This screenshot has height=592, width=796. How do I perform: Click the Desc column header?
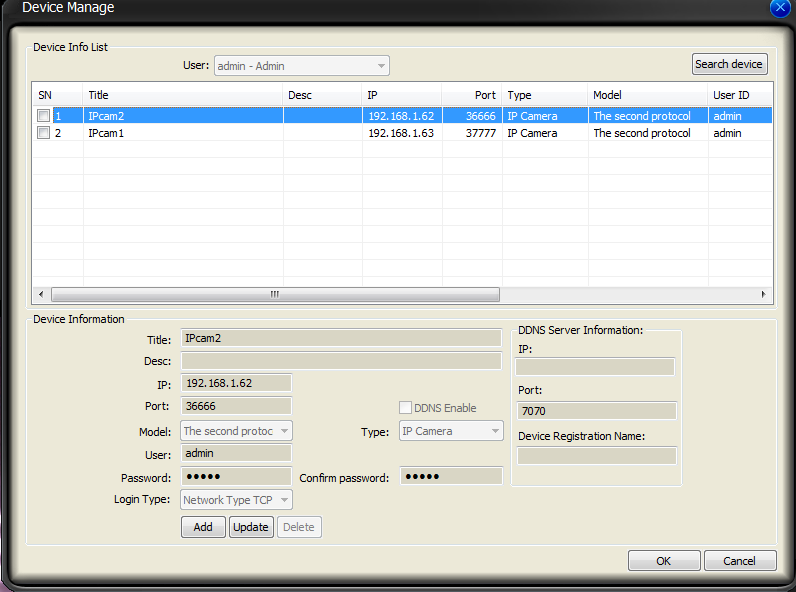click(x=322, y=95)
